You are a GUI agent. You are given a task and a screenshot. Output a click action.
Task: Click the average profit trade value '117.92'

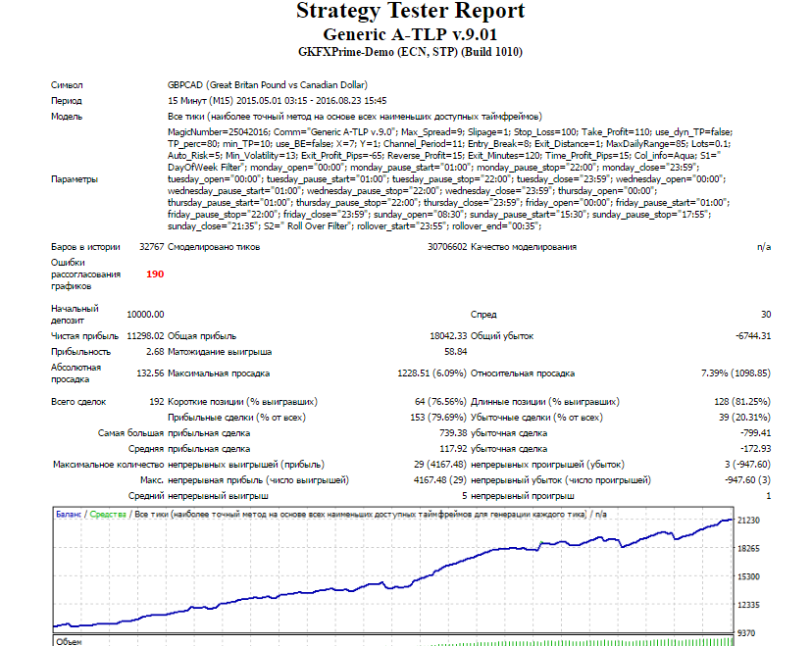click(x=453, y=449)
